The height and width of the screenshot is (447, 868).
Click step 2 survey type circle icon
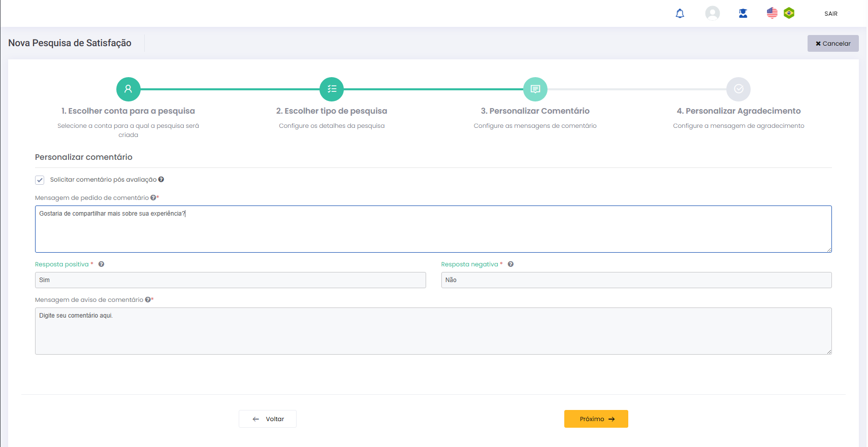(332, 89)
